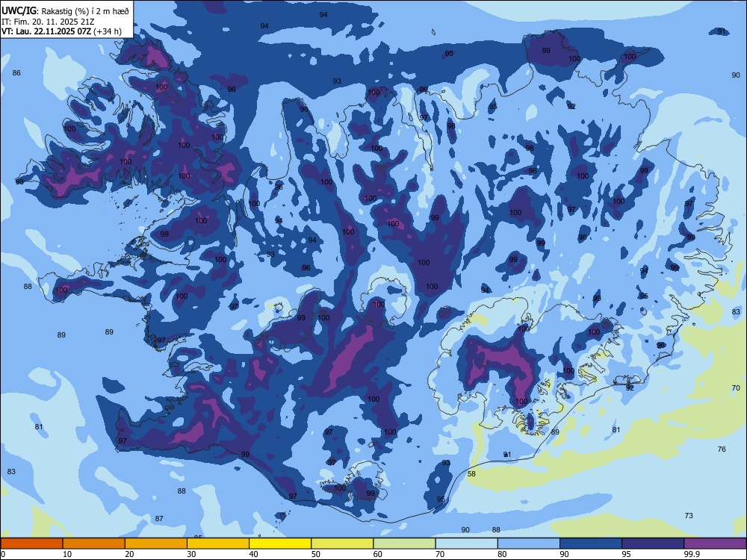
Task: Click the title 'UWC/IG: Rakastig (%) í 2 m hæð'
Action: (65, 11)
